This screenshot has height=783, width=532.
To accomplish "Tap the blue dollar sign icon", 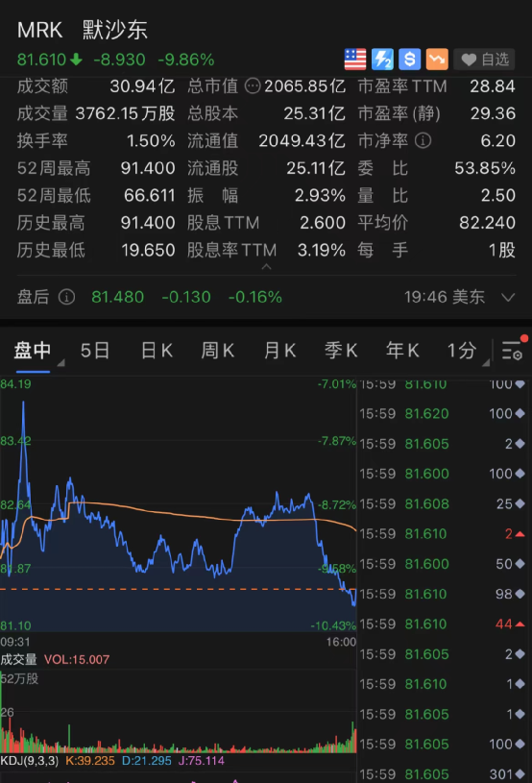I will pos(409,60).
